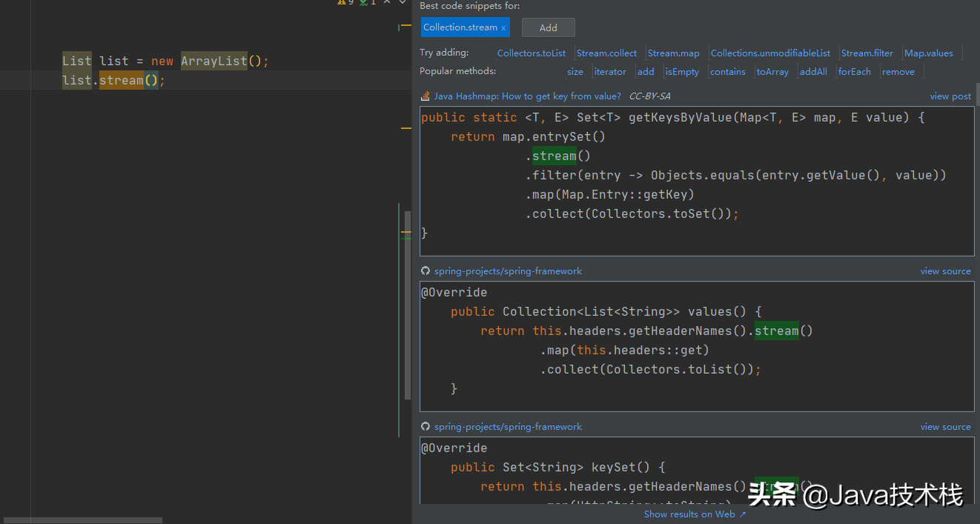Viewport: 980px width, 524px height.
Task: Select the popular method forEach
Action: click(x=855, y=72)
